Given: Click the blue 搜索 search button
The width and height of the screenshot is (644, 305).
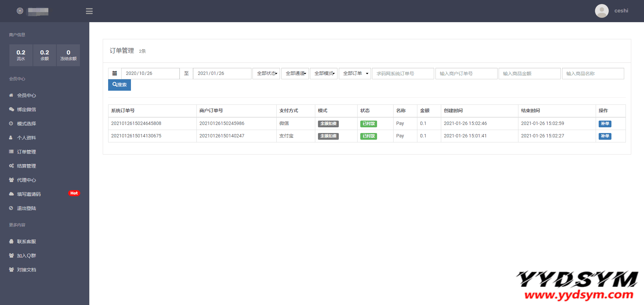Looking at the screenshot, I should click(x=120, y=85).
